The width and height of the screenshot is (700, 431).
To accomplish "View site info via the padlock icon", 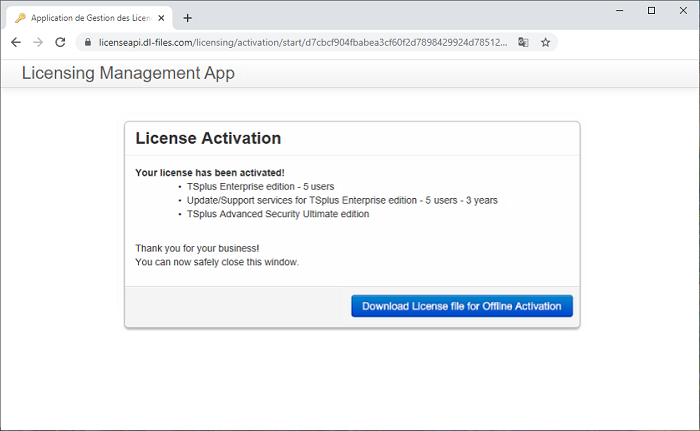I will pyautogui.click(x=88, y=43).
